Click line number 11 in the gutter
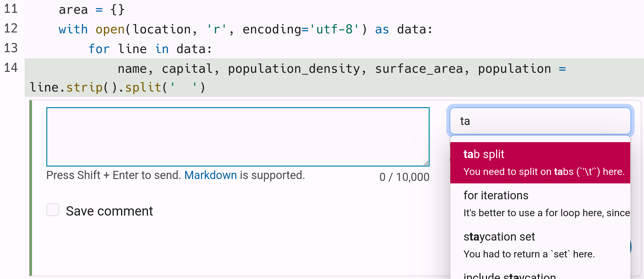The width and height of the screenshot is (644, 279). coord(11,9)
